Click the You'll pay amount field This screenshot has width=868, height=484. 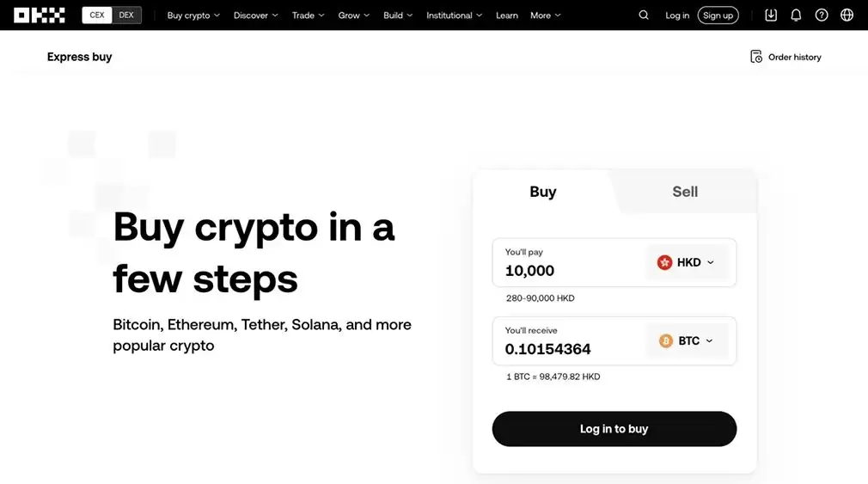[570, 262]
